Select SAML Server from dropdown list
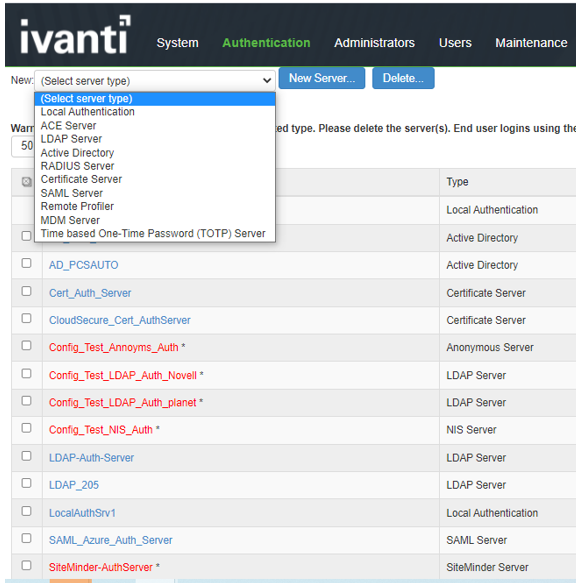The image size is (579, 583). point(155,193)
